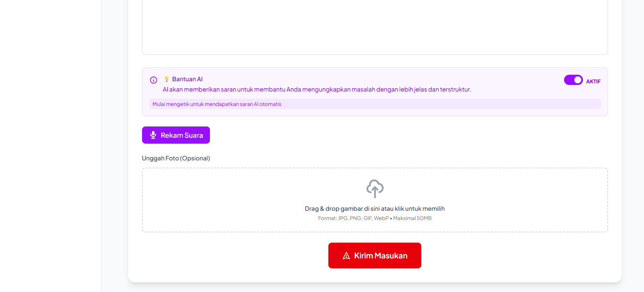
Task: Focus the large feedback text area
Action: tap(375, 27)
